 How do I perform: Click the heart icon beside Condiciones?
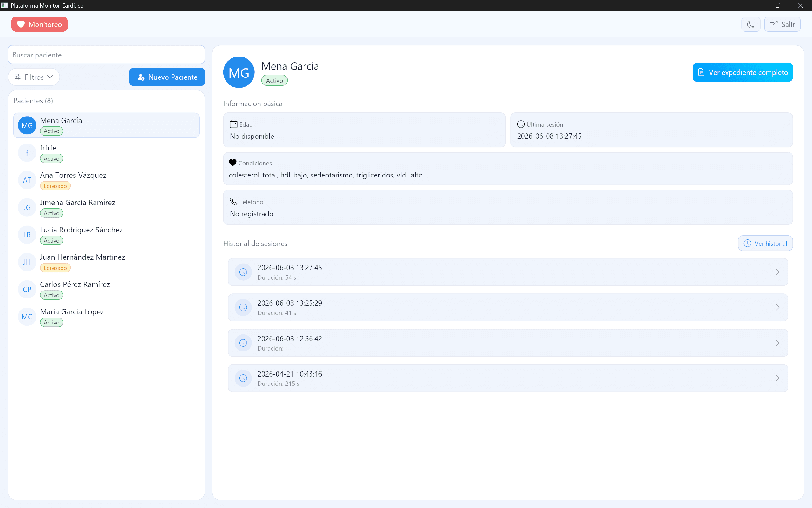(232, 163)
